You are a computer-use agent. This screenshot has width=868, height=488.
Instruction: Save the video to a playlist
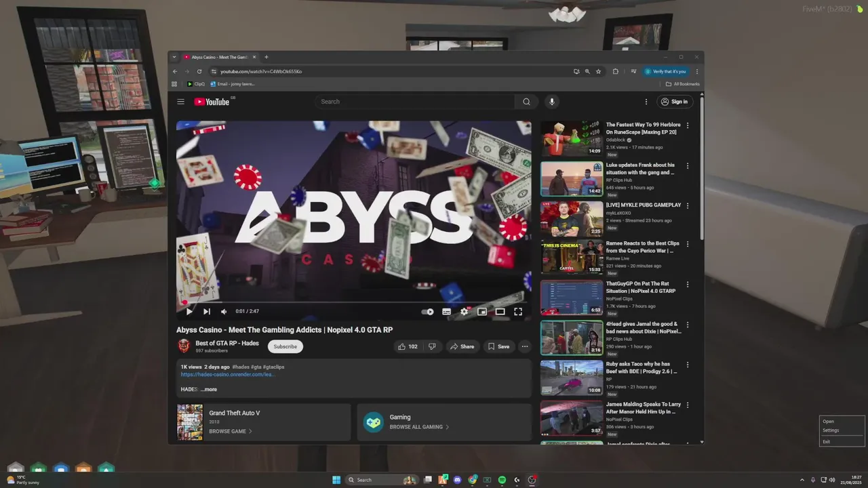coord(498,346)
